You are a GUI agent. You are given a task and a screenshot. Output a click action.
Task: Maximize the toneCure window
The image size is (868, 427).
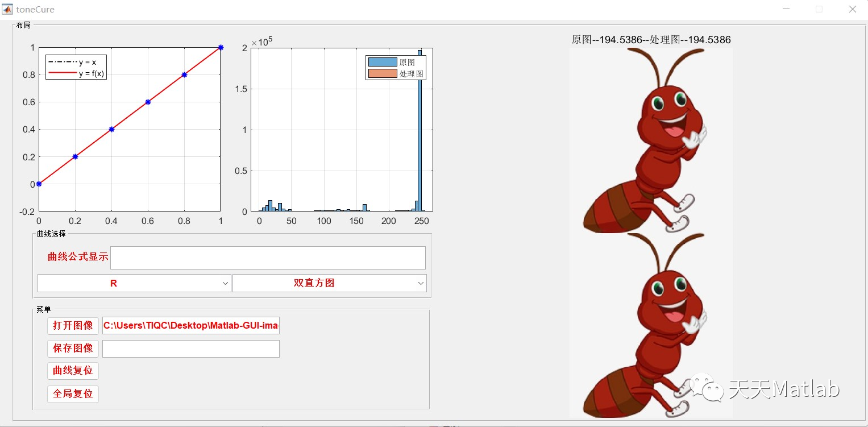coord(819,9)
